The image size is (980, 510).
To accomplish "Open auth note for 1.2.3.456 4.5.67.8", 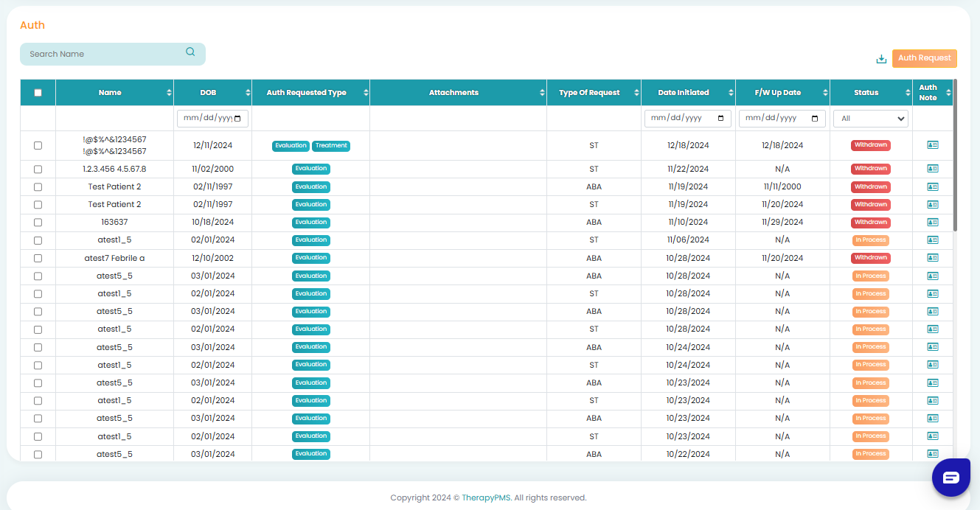I will (x=932, y=168).
